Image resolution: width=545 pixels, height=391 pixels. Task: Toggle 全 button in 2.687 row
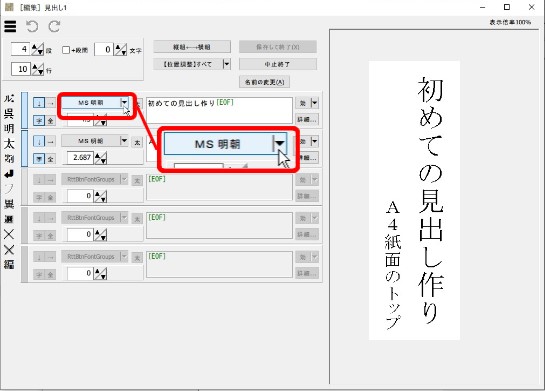(x=50, y=159)
